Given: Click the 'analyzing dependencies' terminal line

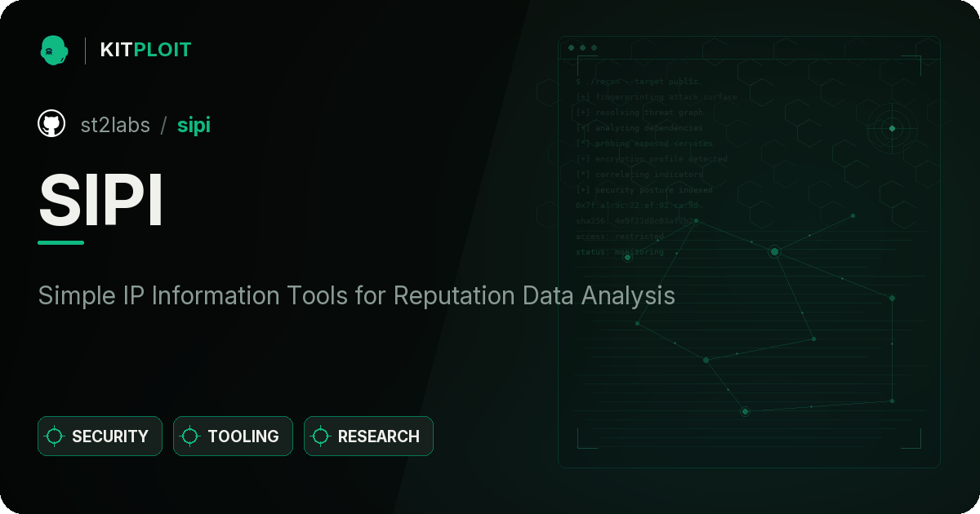Looking at the screenshot, I should 639,128.
